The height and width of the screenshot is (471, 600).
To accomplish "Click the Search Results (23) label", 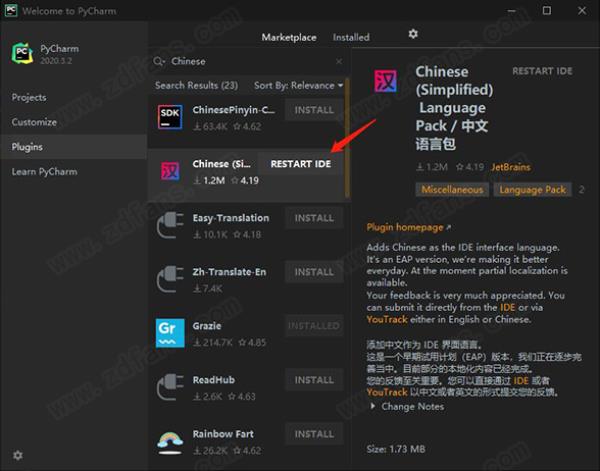I will click(x=196, y=85).
